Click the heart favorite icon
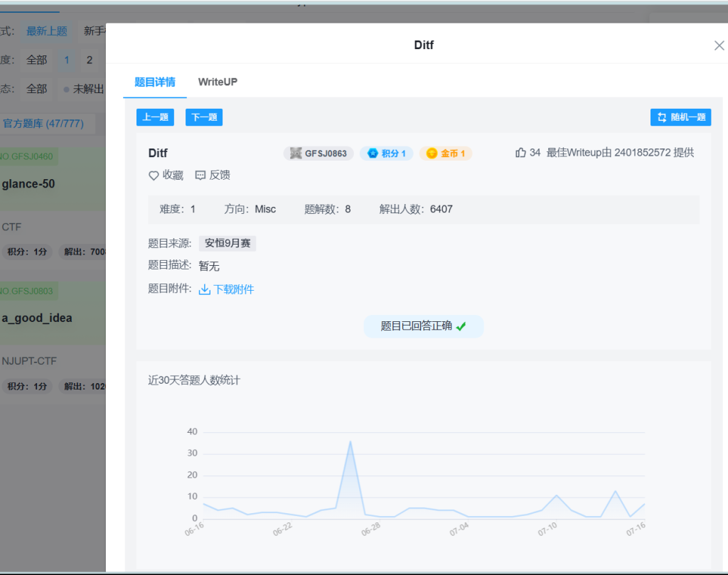Image resolution: width=728 pixels, height=575 pixels. 154,176
